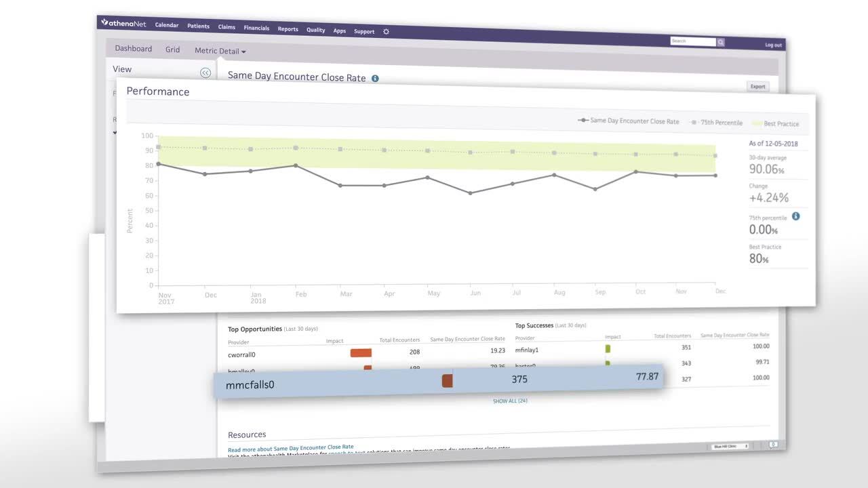Collapse the View panel arrow icon

click(205, 73)
